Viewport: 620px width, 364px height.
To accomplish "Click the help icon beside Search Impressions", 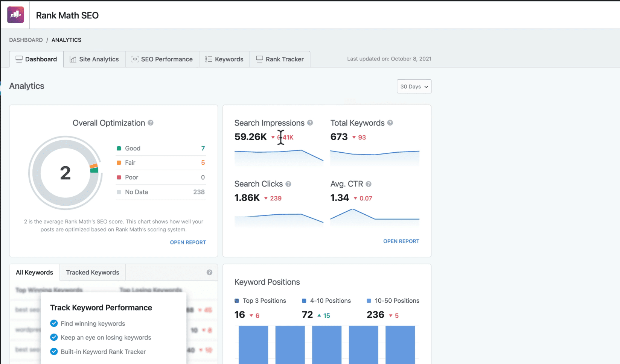I will point(310,123).
